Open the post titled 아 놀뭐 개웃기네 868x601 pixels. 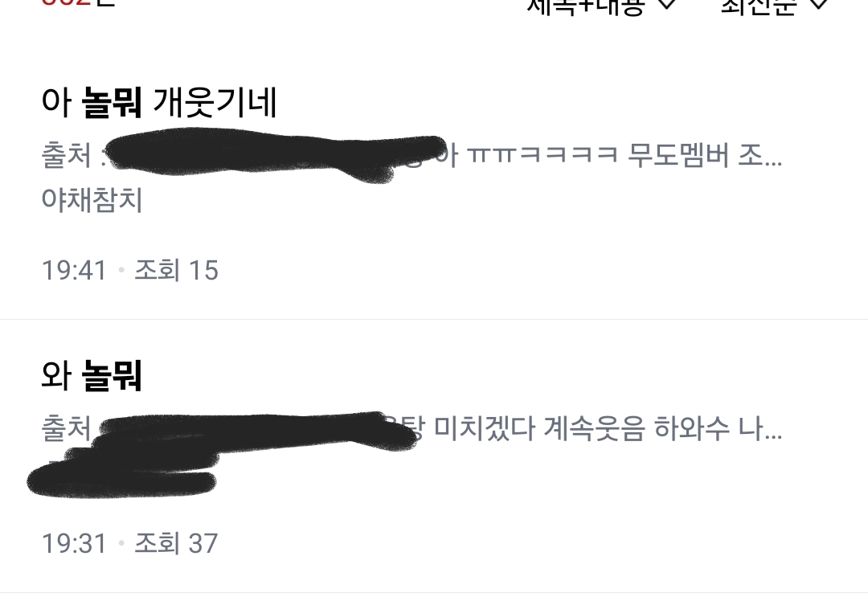[x=159, y=102]
